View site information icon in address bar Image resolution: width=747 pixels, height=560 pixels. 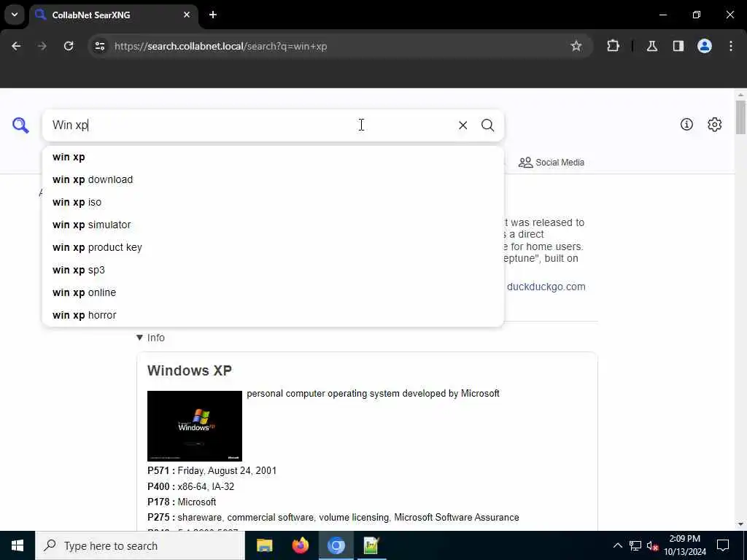[x=99, y=46]
